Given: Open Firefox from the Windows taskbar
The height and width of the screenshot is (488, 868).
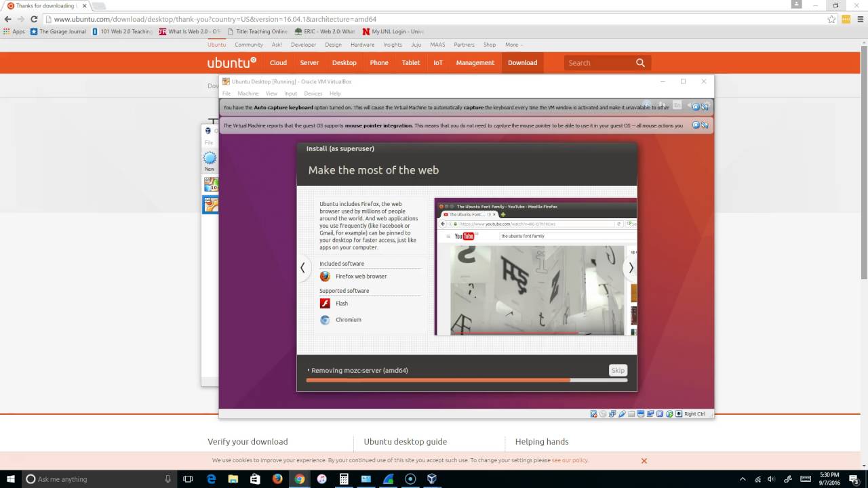Looking at the screenshot, I should [x=277, y=479].
